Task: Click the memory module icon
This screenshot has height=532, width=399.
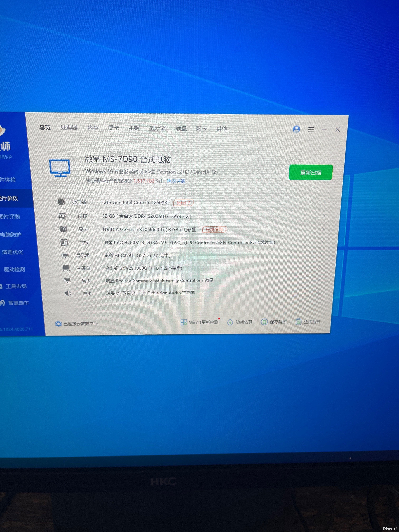Action: click(x=62, y=216)
